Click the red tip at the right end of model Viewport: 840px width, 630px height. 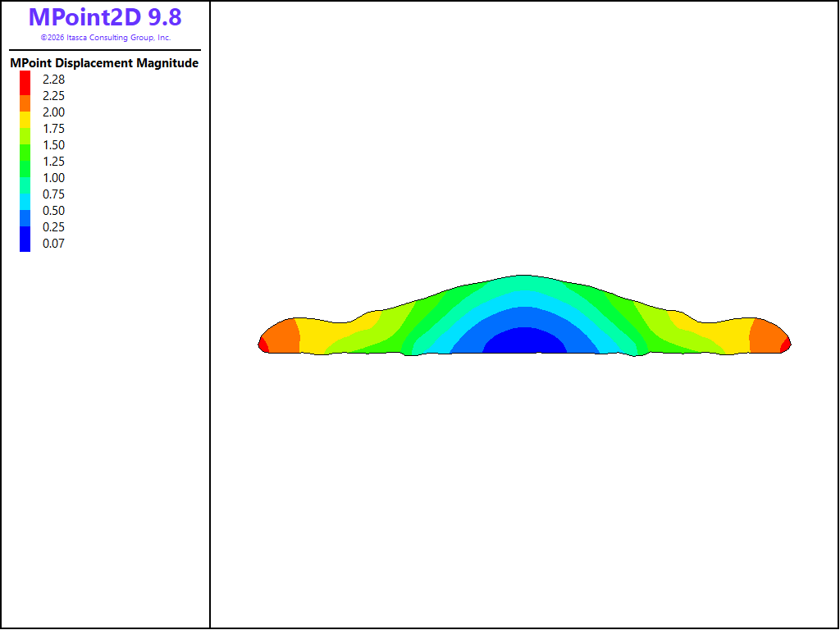click(786, 345)
